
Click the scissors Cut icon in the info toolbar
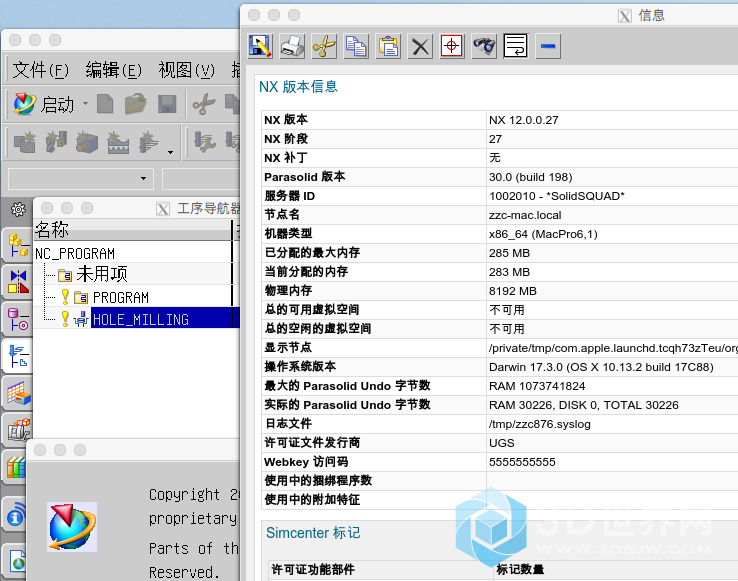pyautogui.click(x=324, y=46)
